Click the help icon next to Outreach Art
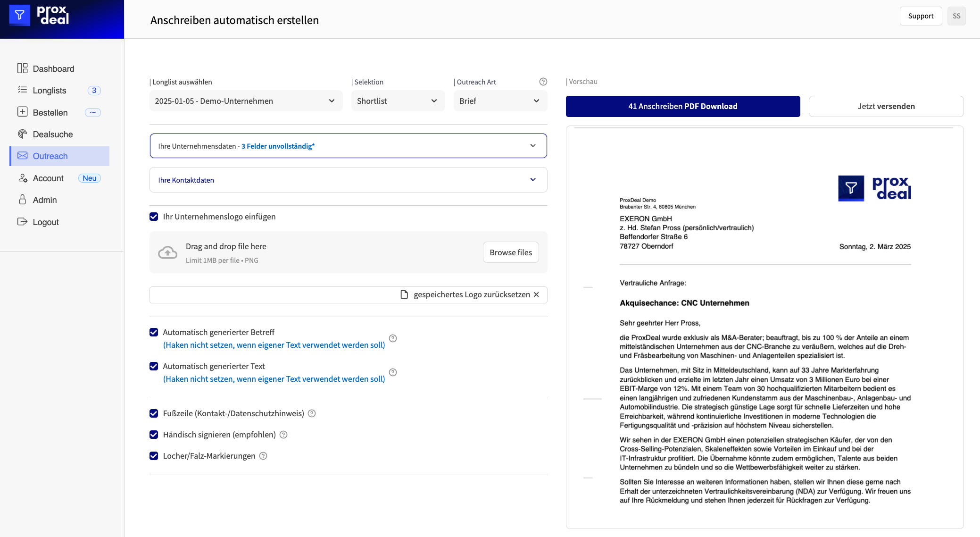Screen dimensions: 980x537 (x=543, y=82)
